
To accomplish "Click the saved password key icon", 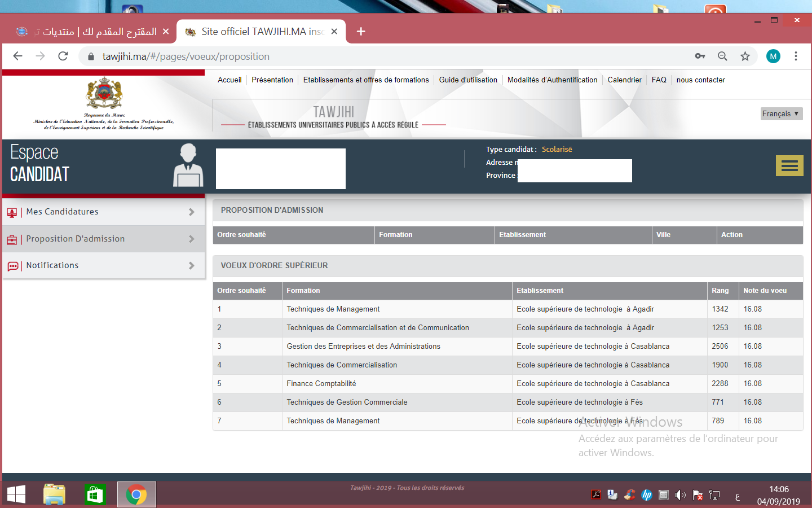I will [700, 56].
